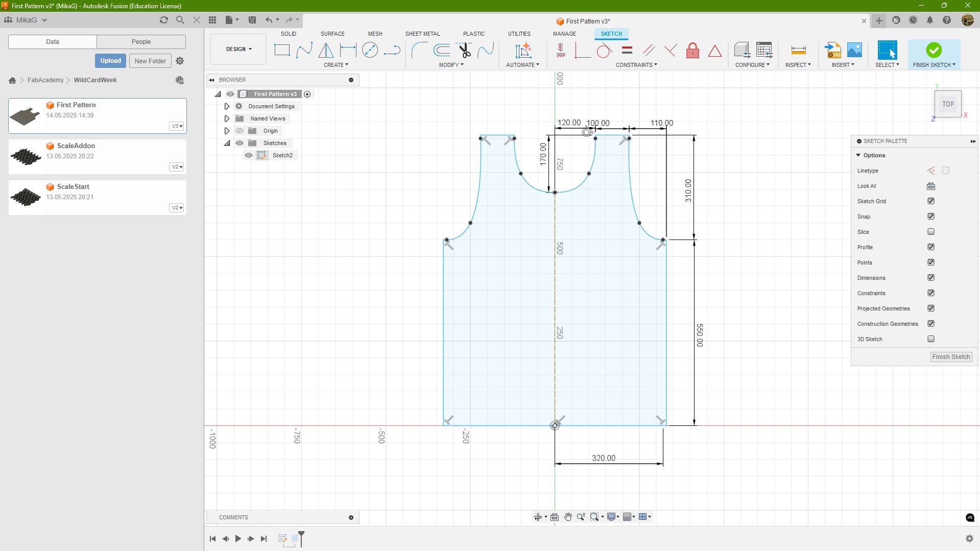Apply the Tangent constraint
Image resolution: width=980 pixels, height=551 pixels.
pos(604,50)
